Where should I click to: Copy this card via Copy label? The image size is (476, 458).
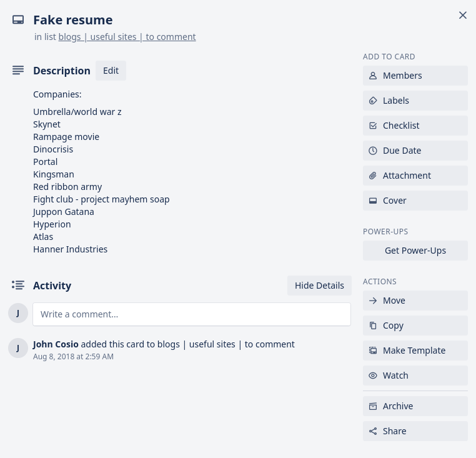coord(393,326)
